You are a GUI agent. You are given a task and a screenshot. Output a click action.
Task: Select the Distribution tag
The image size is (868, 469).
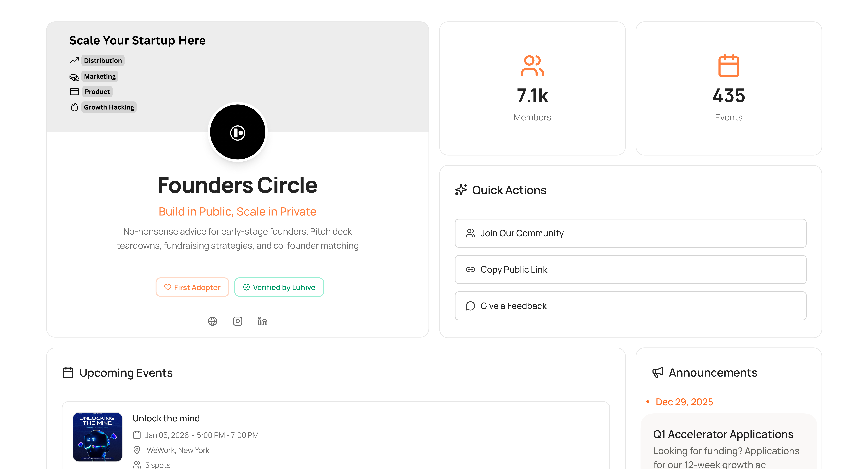click(x=103, y=61)
